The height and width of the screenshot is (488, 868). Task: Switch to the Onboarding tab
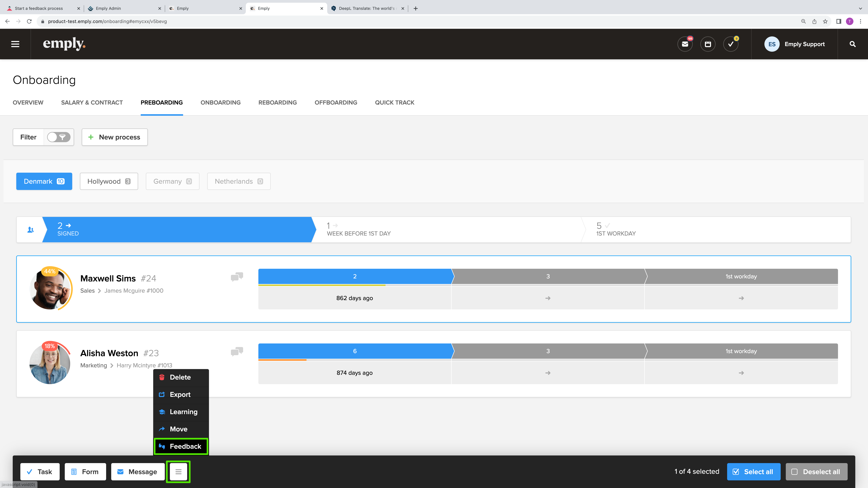[220, 102]
